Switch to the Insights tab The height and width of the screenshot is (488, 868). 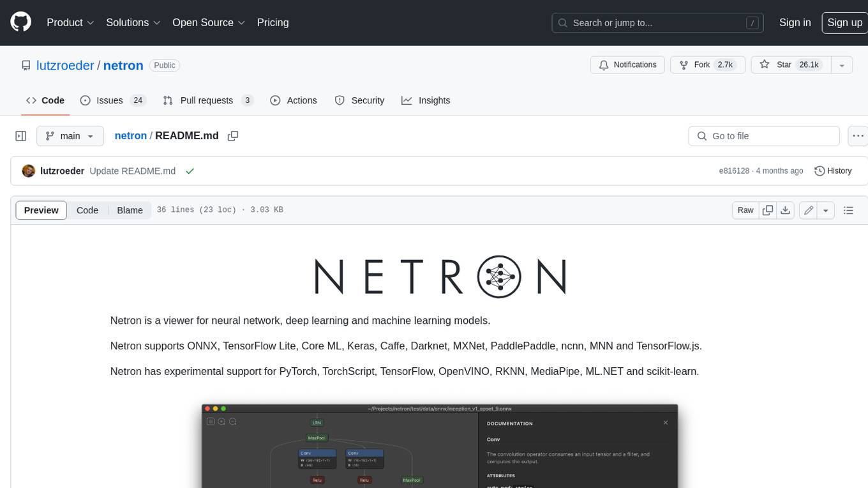[x=426, y=100]
